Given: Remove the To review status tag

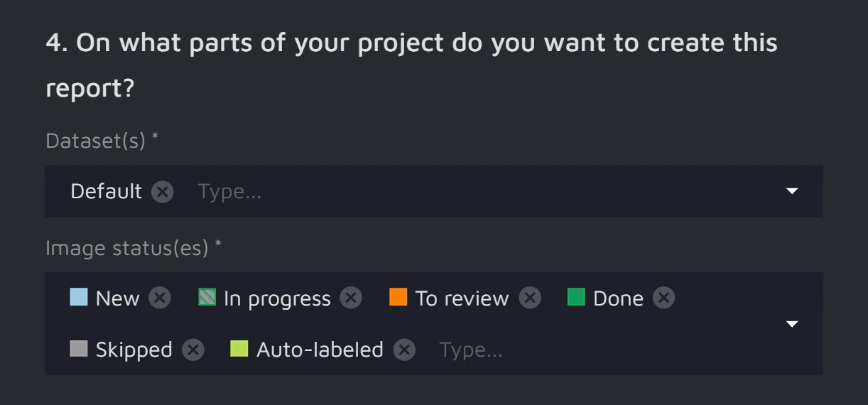Looking at the screenshot, I should coord(529,298).
